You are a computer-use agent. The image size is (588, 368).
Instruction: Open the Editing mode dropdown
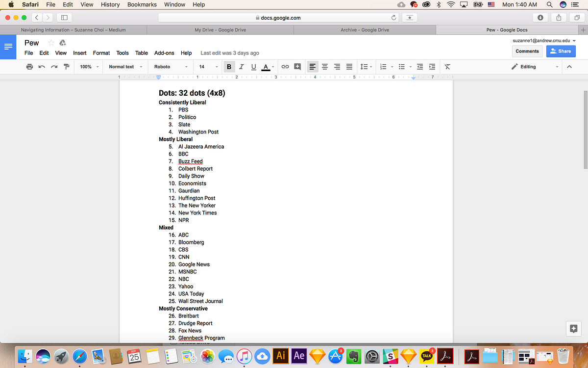[535, 67]
